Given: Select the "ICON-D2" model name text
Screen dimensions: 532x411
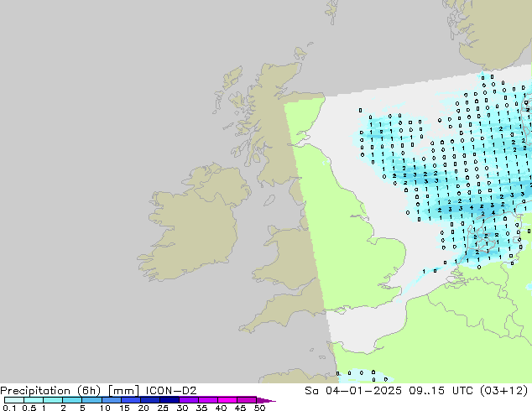Looking at the screenshot, I should pyautogui.click(x=171, y=391).
